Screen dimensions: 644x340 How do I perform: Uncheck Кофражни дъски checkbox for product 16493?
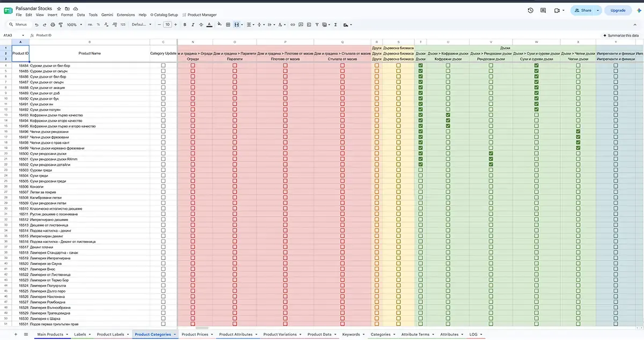[x=448, y=115]
